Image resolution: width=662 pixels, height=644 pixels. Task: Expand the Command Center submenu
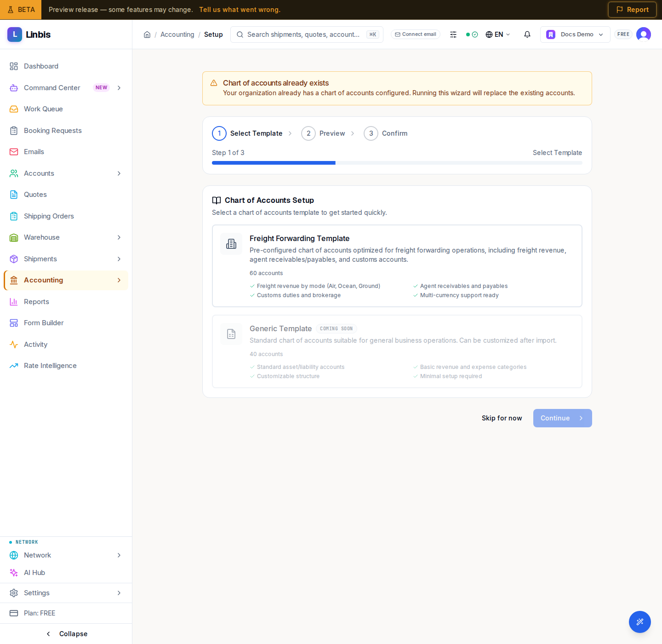coord(119,88)
